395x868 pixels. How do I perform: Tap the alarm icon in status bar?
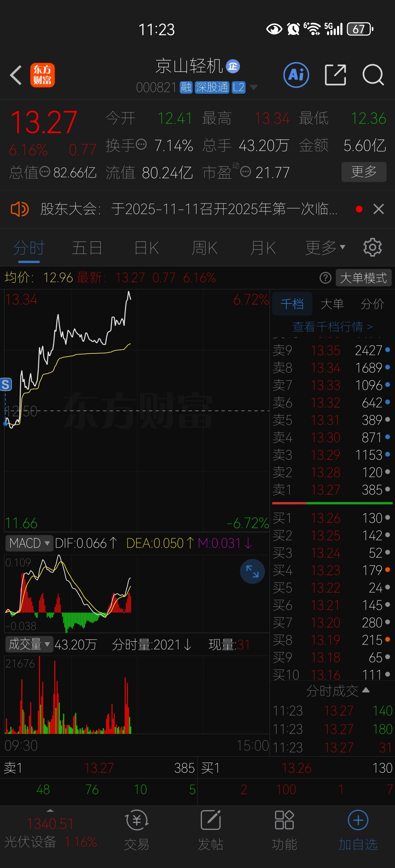tap(293, 29)
